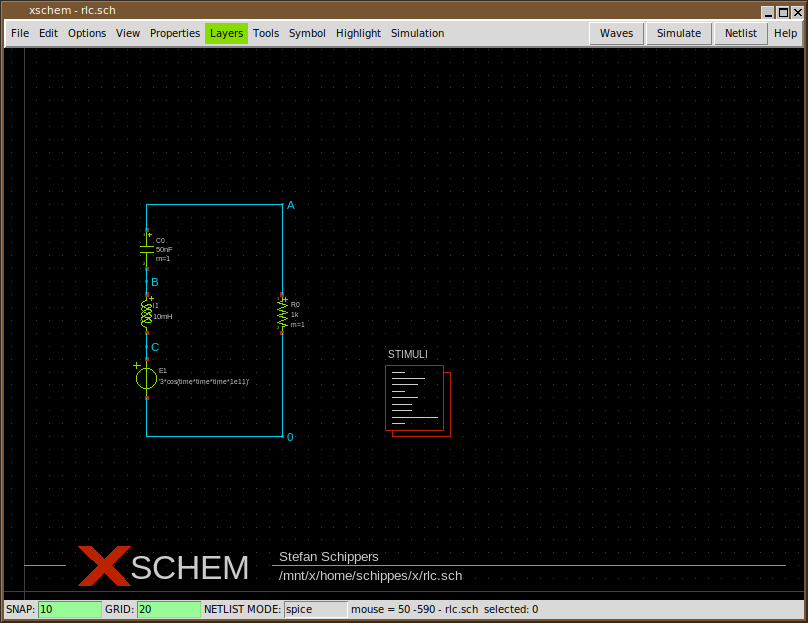Viewport: 808px width, 623px height.
Task: Click the GRID value field
Action: (168, 609)
